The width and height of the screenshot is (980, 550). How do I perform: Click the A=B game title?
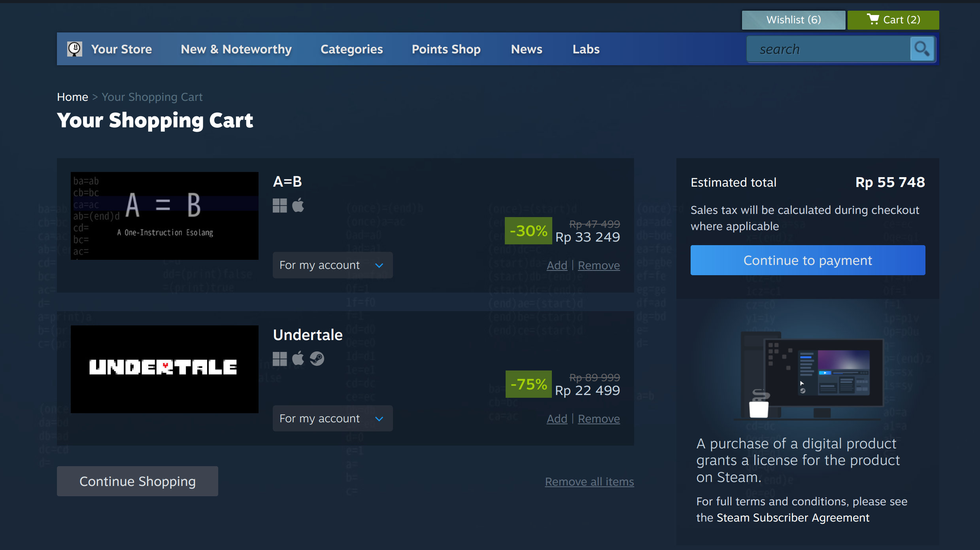coord(287,181)
